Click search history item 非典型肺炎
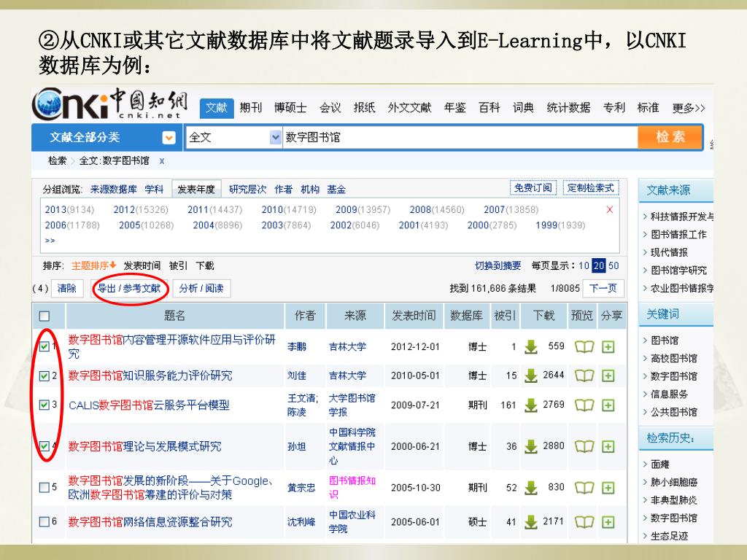Screen dimensions: 747x560 point(673,500)
